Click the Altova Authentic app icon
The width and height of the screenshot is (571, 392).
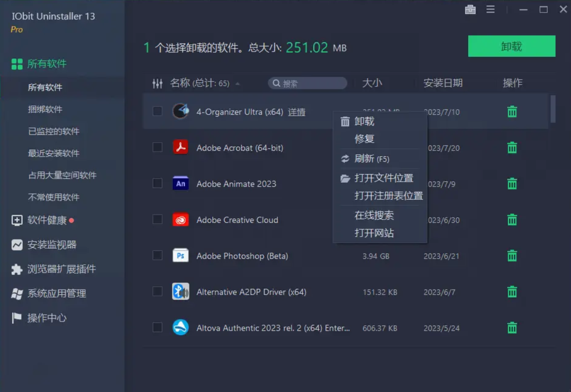[x=181, y=327]
